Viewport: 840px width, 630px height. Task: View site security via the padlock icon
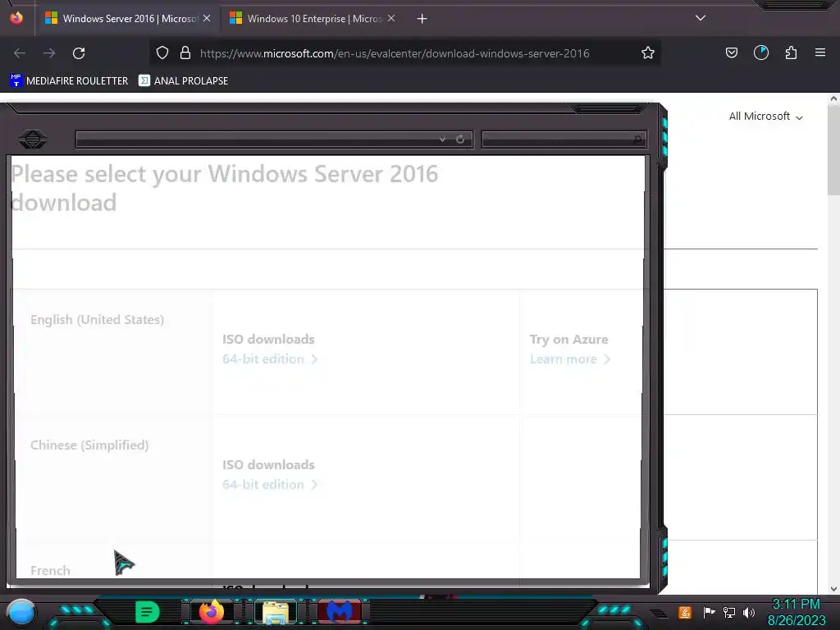click(185, 52)
